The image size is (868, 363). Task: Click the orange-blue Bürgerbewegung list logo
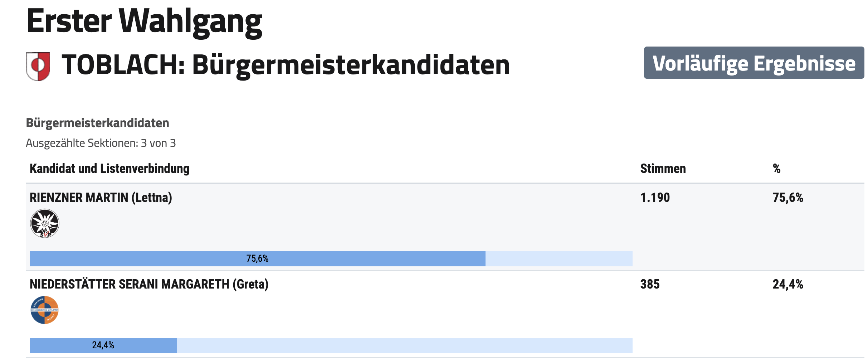click(45, 310)
